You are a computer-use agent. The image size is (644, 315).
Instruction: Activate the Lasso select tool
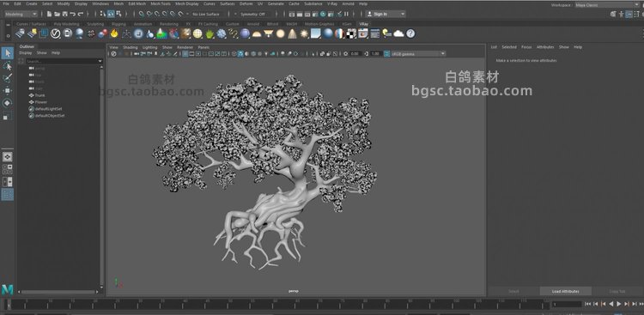pyautogui.click(x=8, y=66)
